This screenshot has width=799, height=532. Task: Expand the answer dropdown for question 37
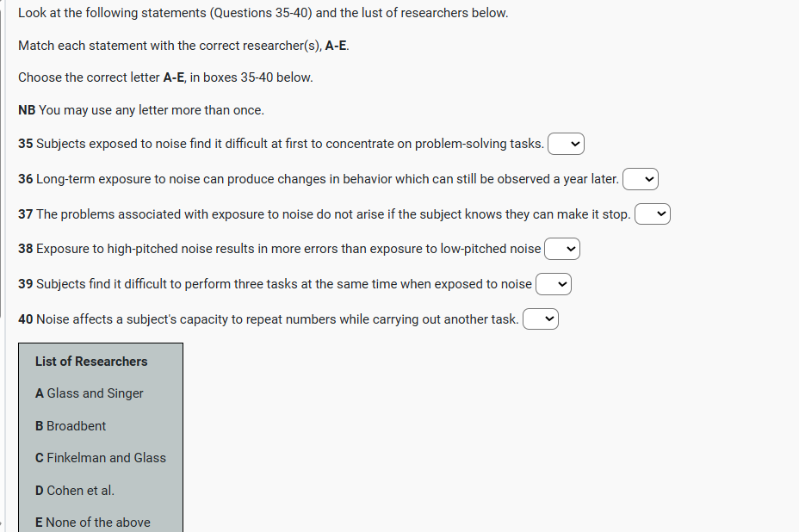tap(652, 214)
